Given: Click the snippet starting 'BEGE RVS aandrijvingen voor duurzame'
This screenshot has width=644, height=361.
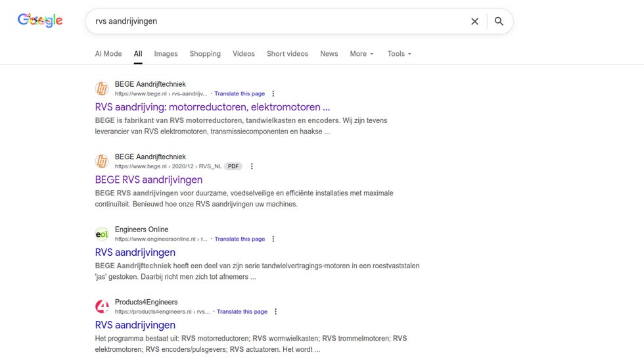Looking at the screenshot, I should (x=244, y=199).
